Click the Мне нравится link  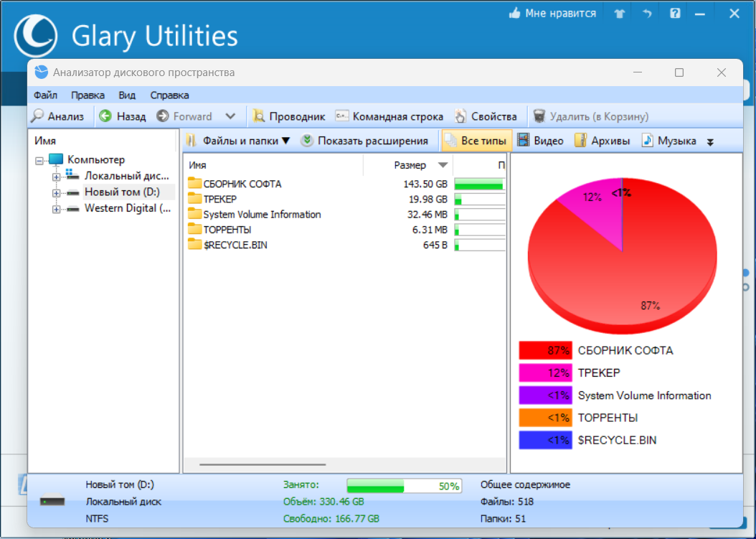pos(552,13)
